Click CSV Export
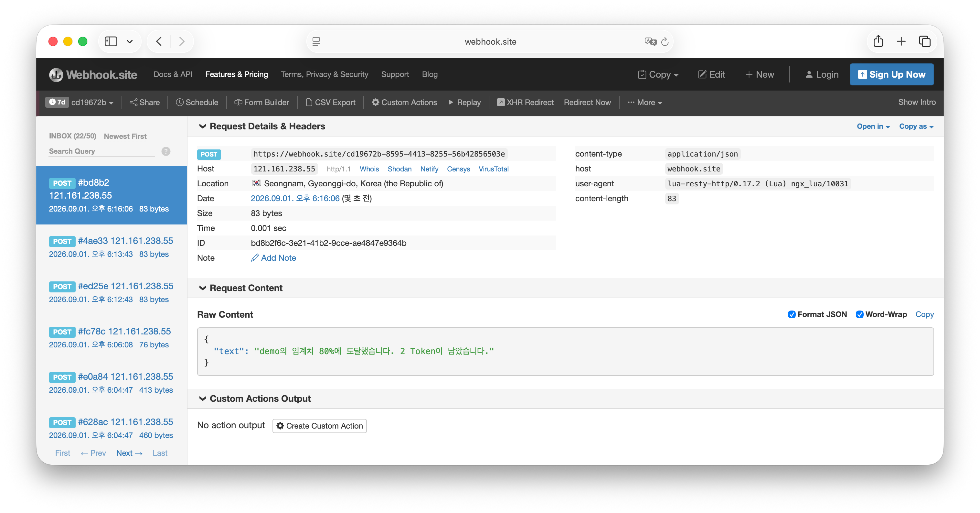This screenshot has height=513, width=980. (x=331, y=103)
